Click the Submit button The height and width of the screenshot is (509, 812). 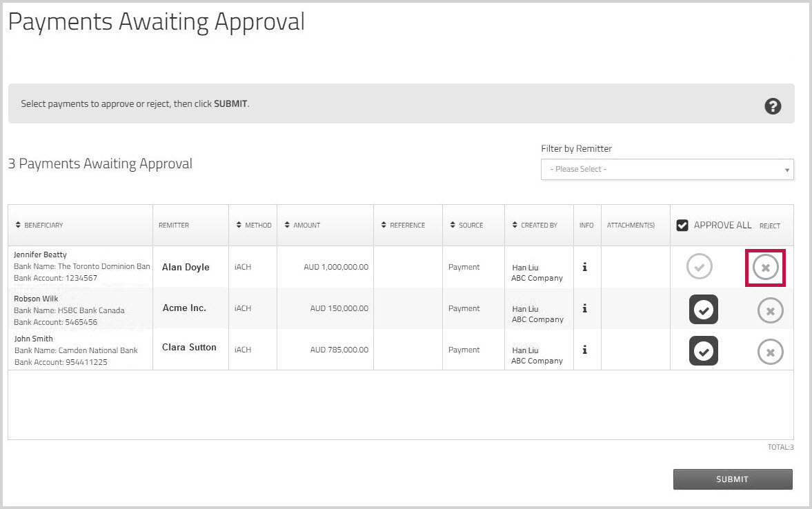[x=732, y=479]
